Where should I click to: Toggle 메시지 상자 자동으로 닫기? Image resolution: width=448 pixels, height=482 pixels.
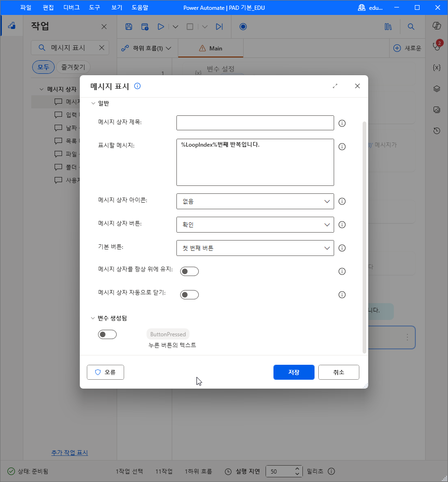(x=189, y=295)
